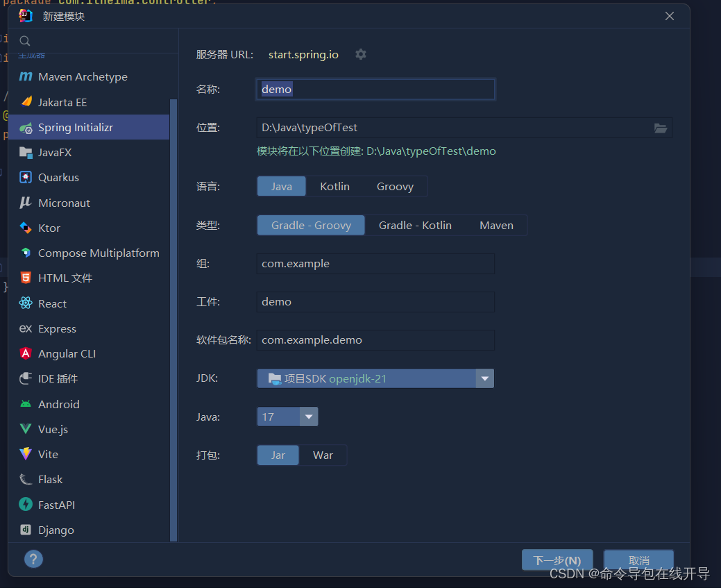Choose Gradle - Groovy build type

312,226
